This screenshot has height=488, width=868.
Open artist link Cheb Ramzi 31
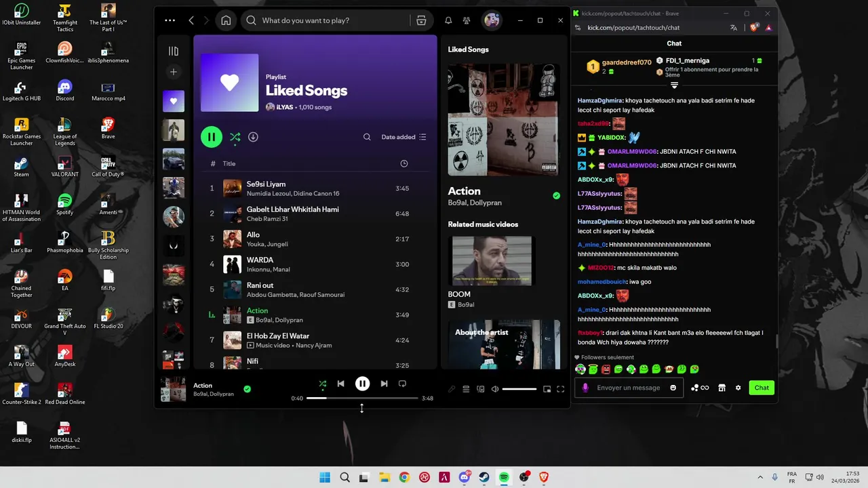(267, 219)
